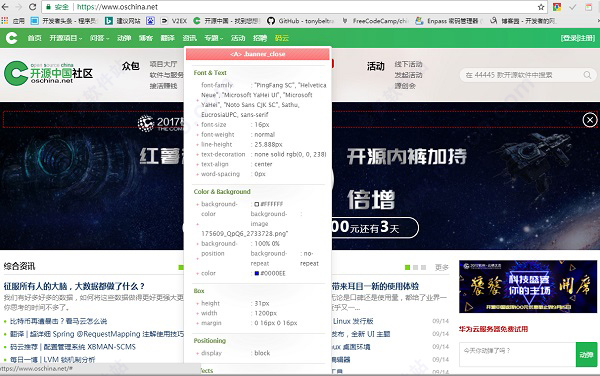Focus the 今天你动弹了吗 text box
600x376 pixels.
(x=517, y=355)
